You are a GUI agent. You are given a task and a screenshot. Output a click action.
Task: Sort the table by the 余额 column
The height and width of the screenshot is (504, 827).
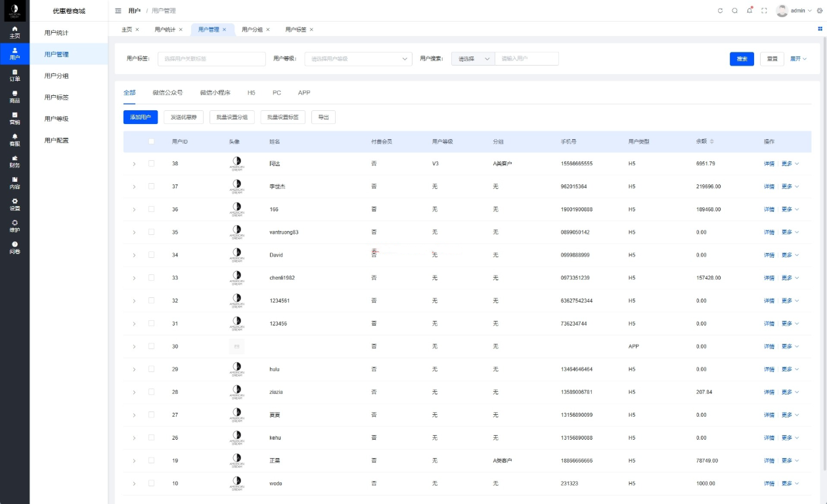coord(711,141)
